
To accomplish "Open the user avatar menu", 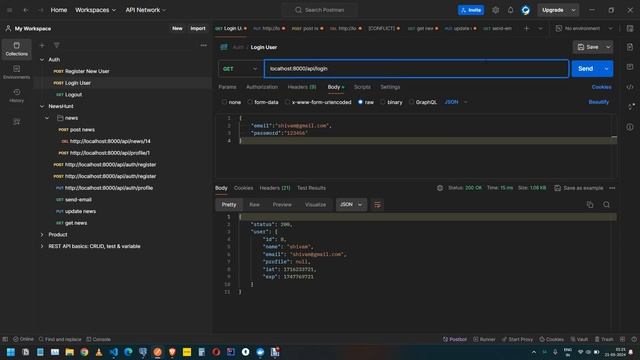I will click(525, 10).
